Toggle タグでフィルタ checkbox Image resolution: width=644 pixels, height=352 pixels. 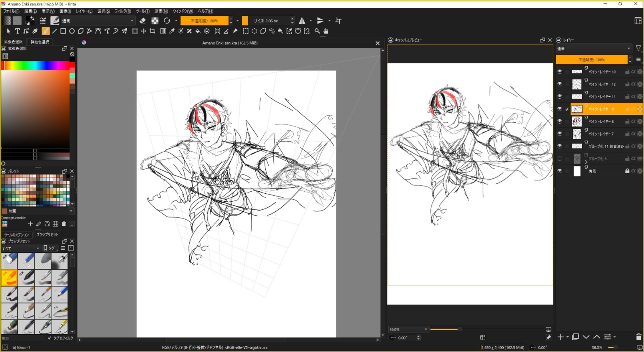(x=49, y=338)
